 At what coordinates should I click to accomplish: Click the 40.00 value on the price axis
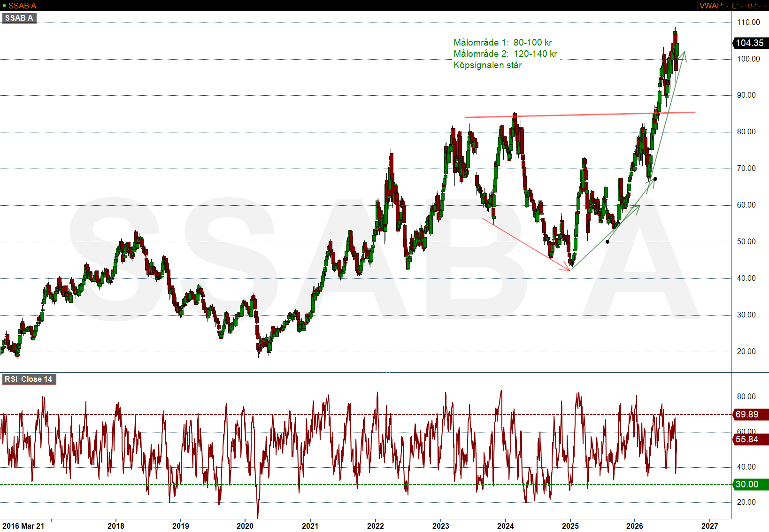coord(746,278)
